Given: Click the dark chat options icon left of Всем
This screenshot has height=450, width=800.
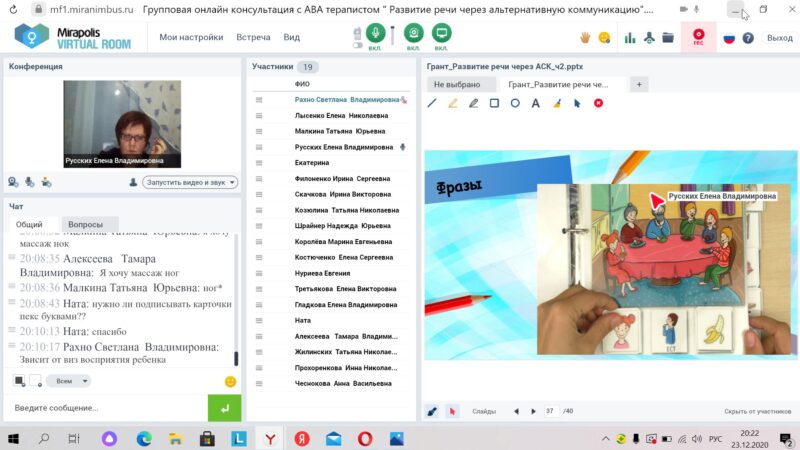Looking at the screenshot, I should (19, 381).
